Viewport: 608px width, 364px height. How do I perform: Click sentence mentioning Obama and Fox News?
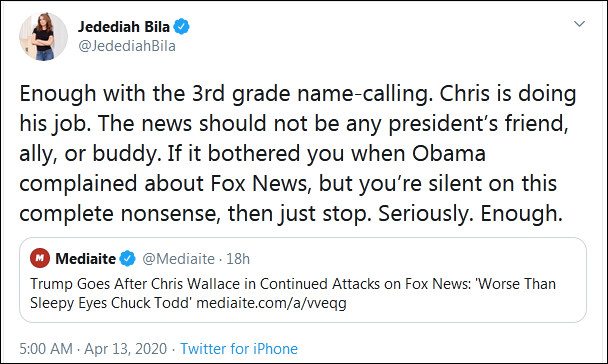pos(291,183)
